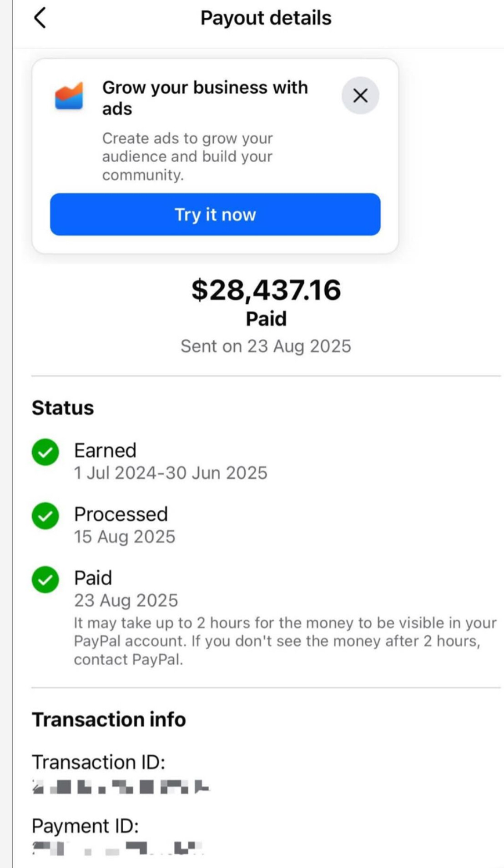Click the orange-blue ads chart icon
This screenshot has height=868, width=504.
(69, 96)
